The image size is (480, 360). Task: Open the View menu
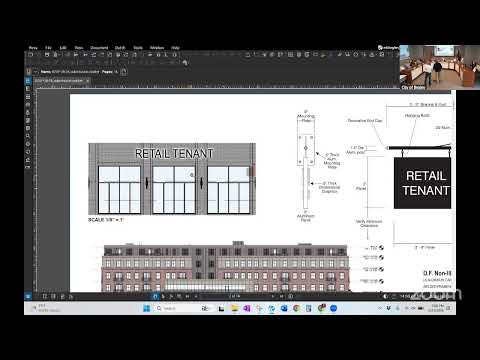(79, 48)
